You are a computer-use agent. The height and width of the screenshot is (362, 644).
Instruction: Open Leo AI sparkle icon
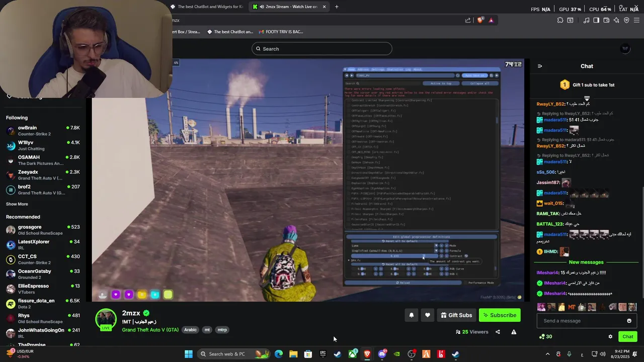[616, 20]
